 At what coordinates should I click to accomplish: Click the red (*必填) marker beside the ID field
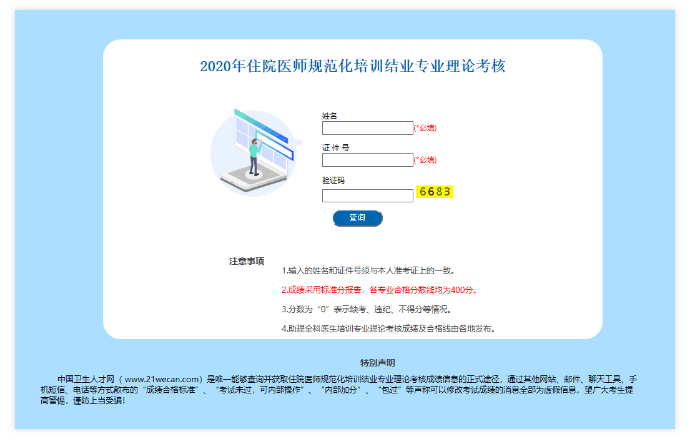click(425, 160)
